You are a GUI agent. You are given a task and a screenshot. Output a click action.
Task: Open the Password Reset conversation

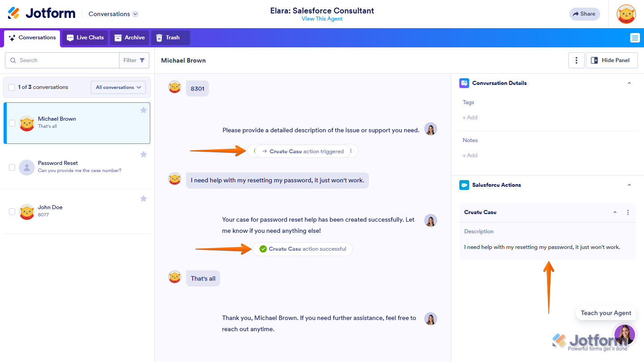click(77, 167)
